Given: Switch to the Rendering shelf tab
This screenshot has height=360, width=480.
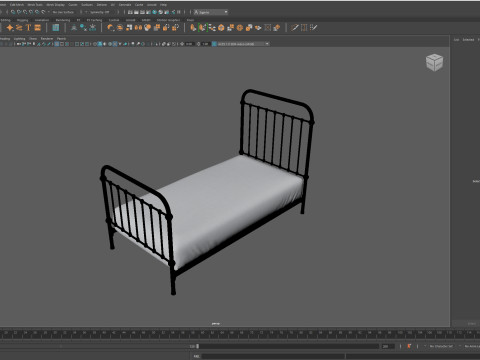Looking at the screenshot, I should (x=63, y=20).
